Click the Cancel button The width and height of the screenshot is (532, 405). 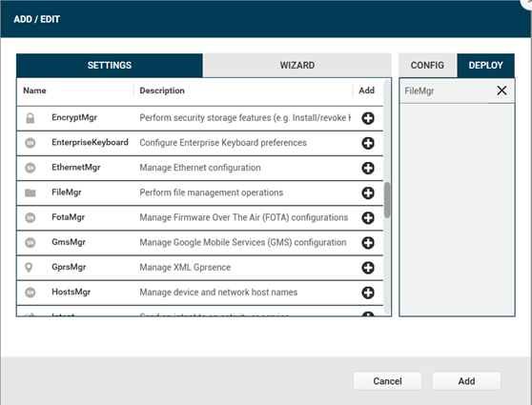387,381
